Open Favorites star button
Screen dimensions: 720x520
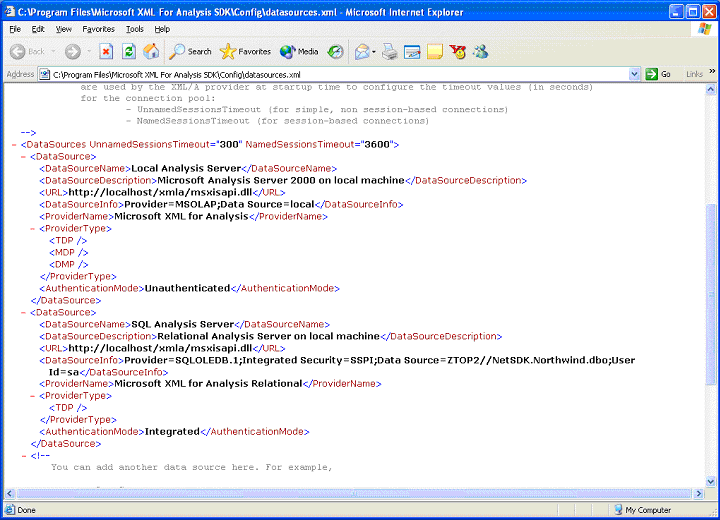[245, 51]
